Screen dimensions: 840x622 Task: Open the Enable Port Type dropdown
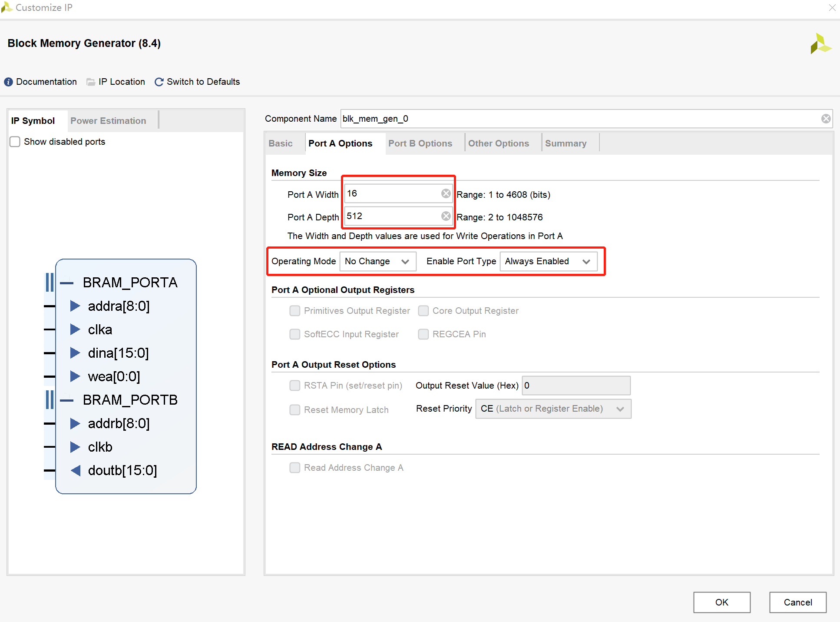[x=548, y=261]
